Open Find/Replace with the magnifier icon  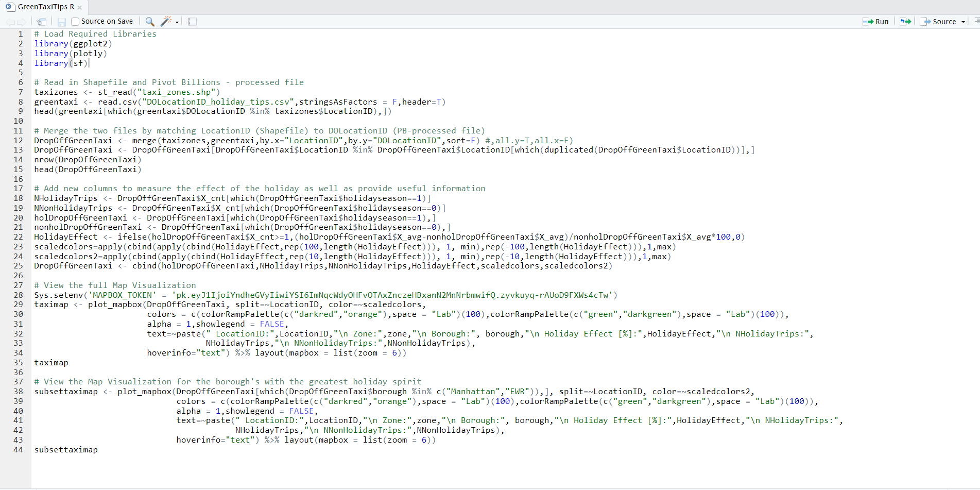[150, 21]
